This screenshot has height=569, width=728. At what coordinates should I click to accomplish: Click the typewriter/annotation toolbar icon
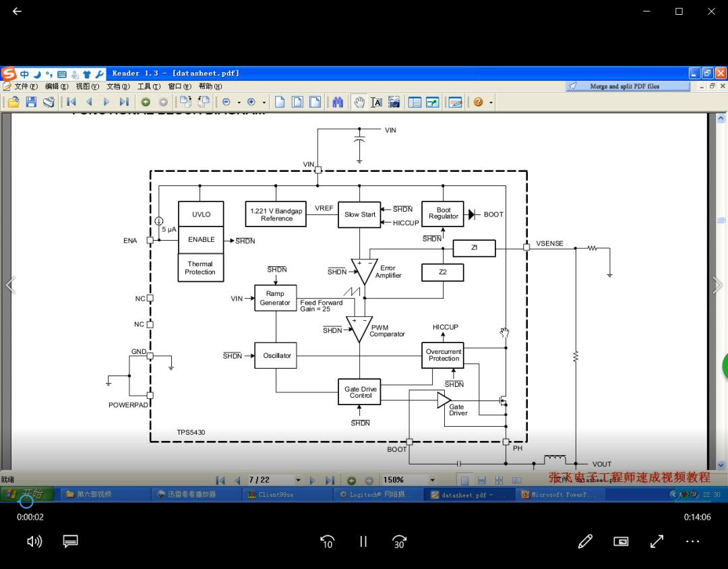click(455, 102)
